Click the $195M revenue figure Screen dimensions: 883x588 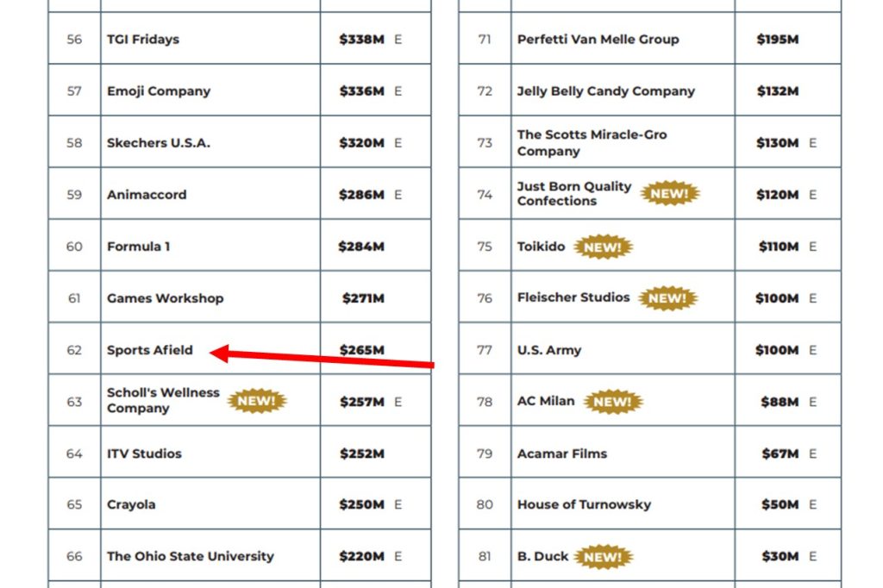pos(777,40)
